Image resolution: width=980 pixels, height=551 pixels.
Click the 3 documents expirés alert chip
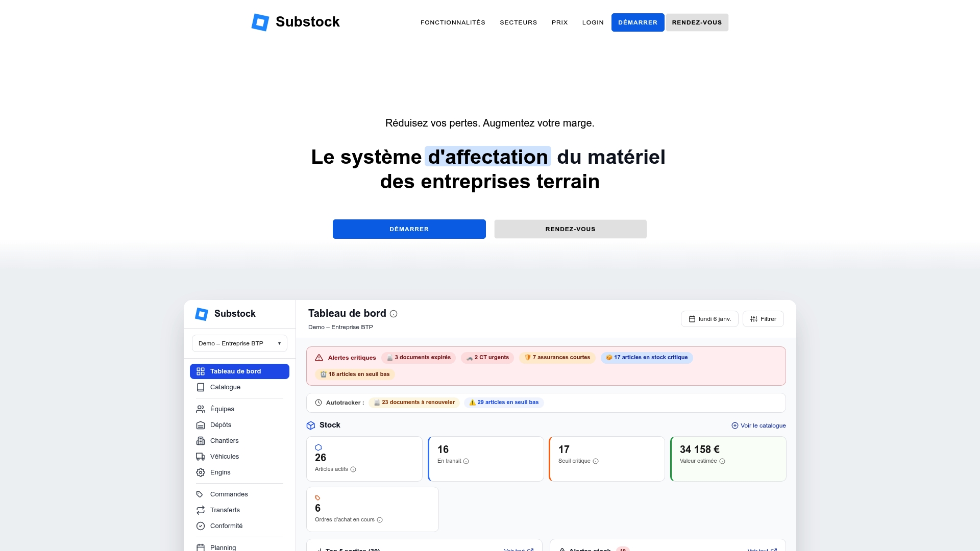[419, 358]
